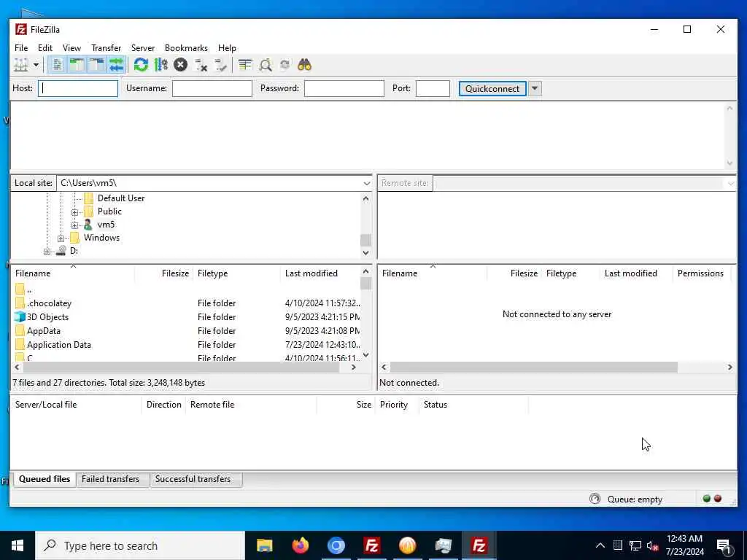
Task: Focus the Username input field
Action: tap(212, 88)
